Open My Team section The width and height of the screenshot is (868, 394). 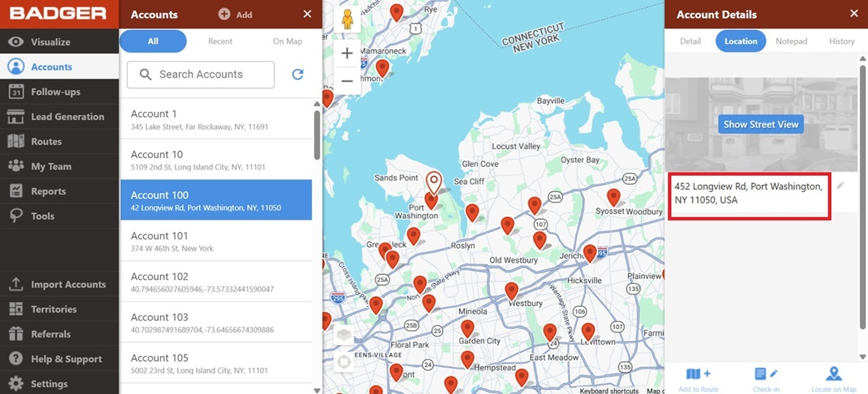click(59, 166)
